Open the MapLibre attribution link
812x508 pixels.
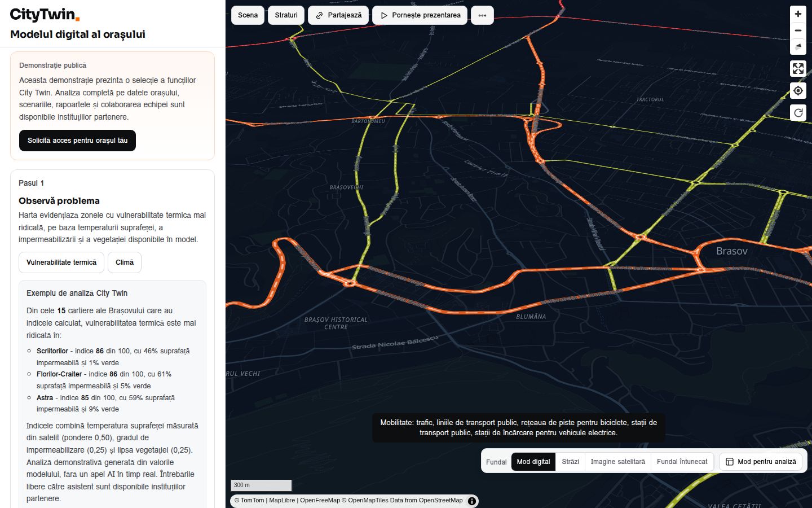tap(282, 500)
